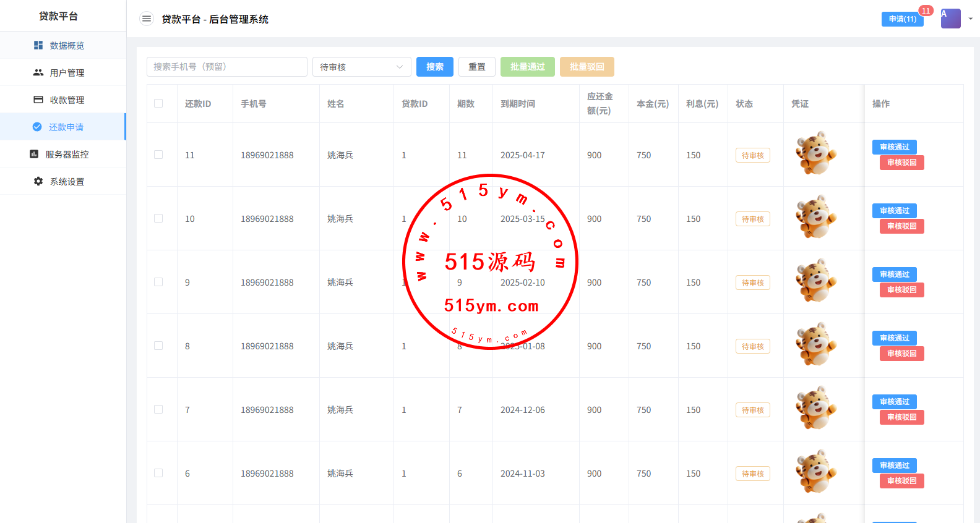Open the account dropdown arrow beside avatar

pos(970,19)
